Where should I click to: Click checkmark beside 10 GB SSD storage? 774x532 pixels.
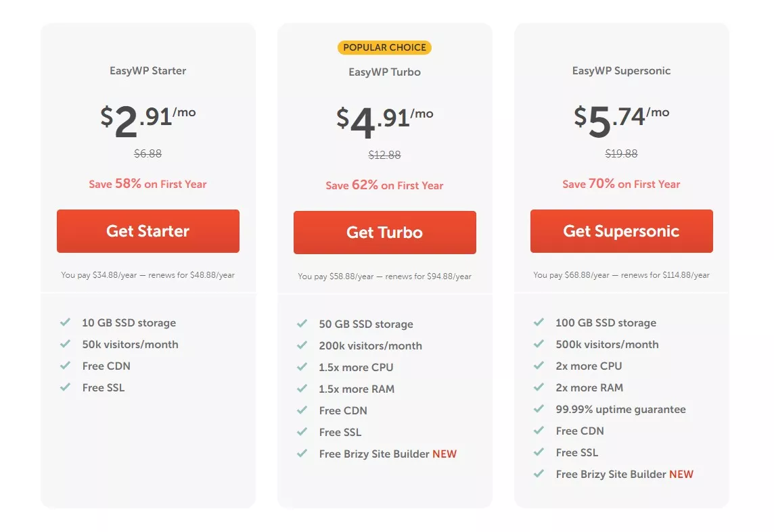[x=65, y=322]
